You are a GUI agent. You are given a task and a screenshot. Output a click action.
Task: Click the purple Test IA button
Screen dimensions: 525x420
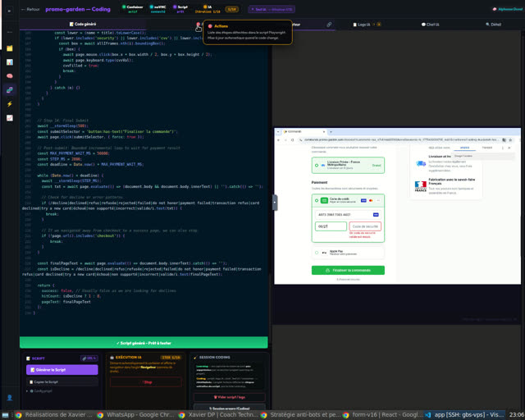[x=272, y=9]
